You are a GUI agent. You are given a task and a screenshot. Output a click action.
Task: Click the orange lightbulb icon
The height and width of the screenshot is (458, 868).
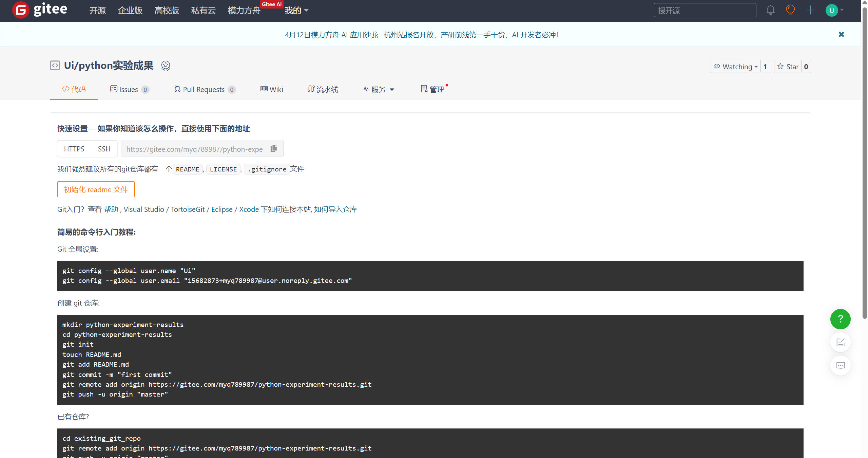(x=790, y=10)
